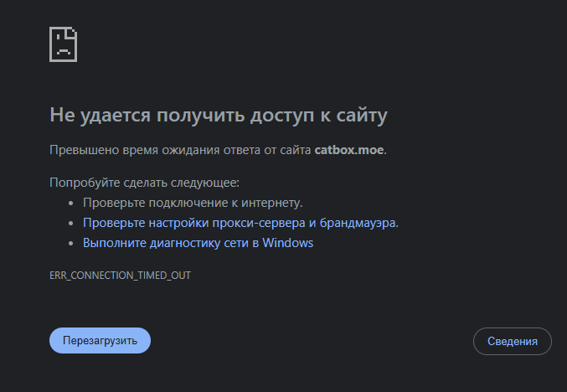The image size is (567, 392).
Task: Click the bold catbox.moe domain name
Action: pyautogui.click(x=349, y=150)
